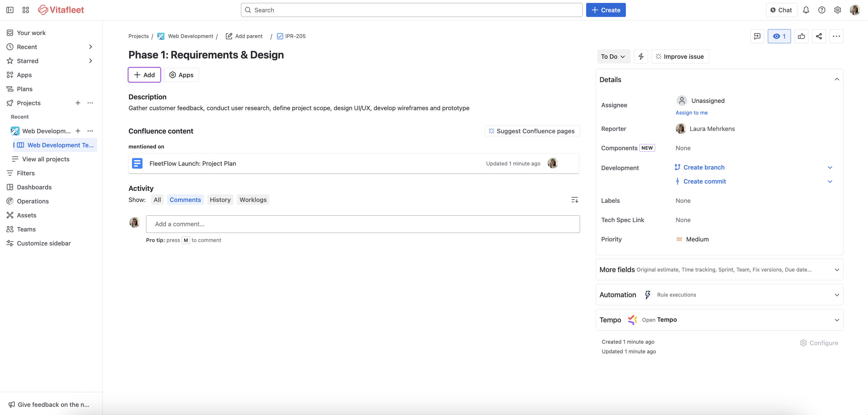
Task: Open the app switcher grid icon
Action: [x=25, y=10]
